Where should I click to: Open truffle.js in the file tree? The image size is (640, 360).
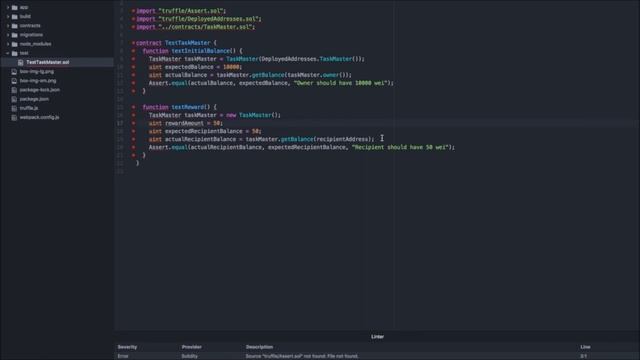click(x=29, y=108)
